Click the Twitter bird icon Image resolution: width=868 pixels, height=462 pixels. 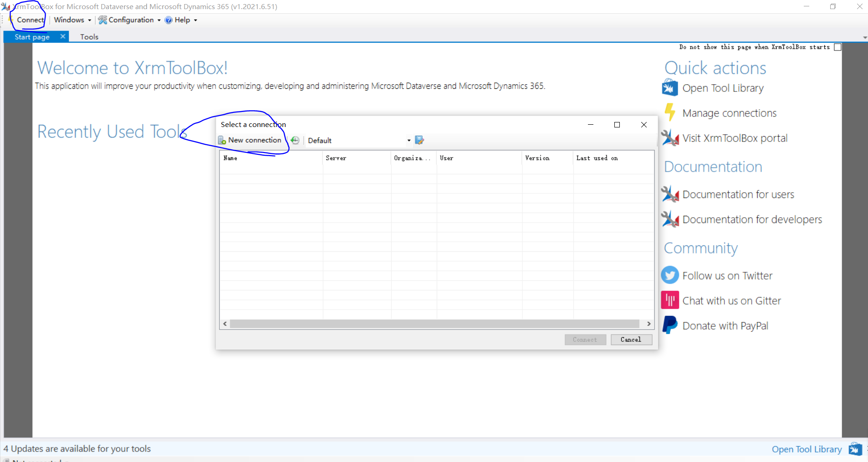670,275
